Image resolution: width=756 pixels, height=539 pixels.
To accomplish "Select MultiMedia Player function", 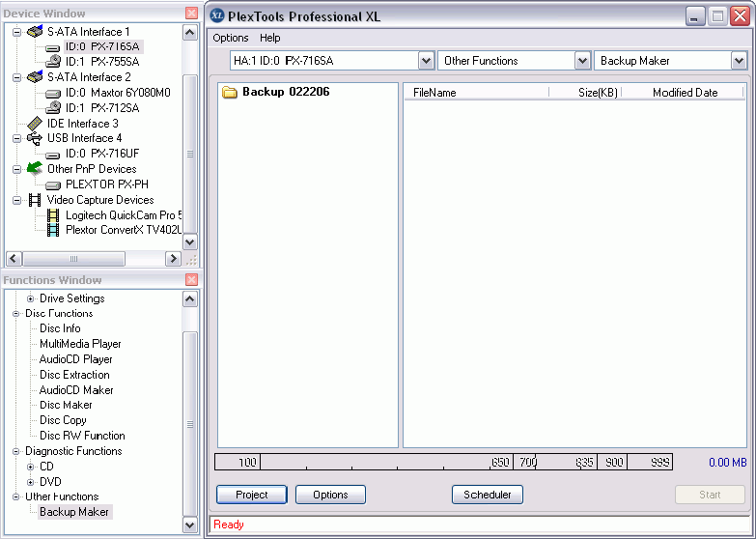I will [80, 344].
